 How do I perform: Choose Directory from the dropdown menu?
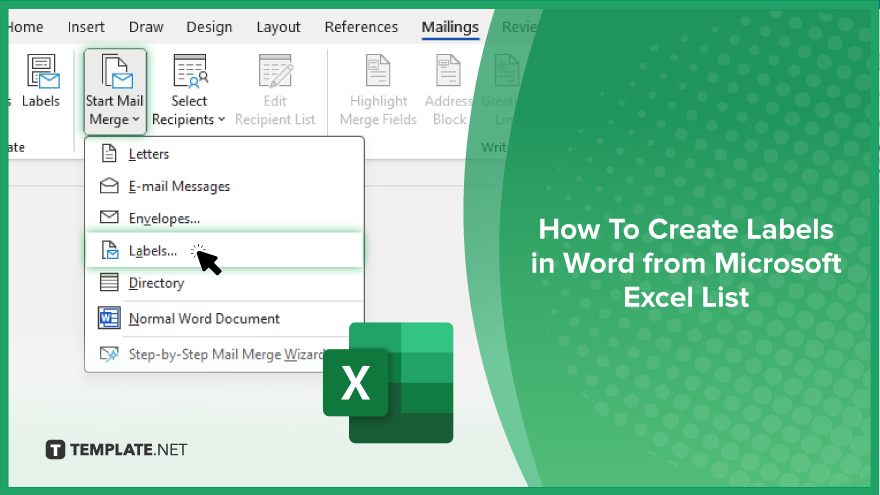(x=224, y=283)
